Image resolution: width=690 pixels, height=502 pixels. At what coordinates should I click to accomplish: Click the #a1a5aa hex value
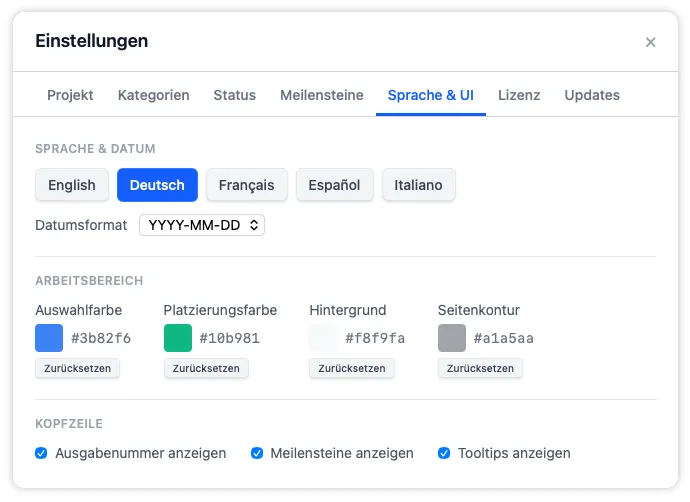point(503,338)
